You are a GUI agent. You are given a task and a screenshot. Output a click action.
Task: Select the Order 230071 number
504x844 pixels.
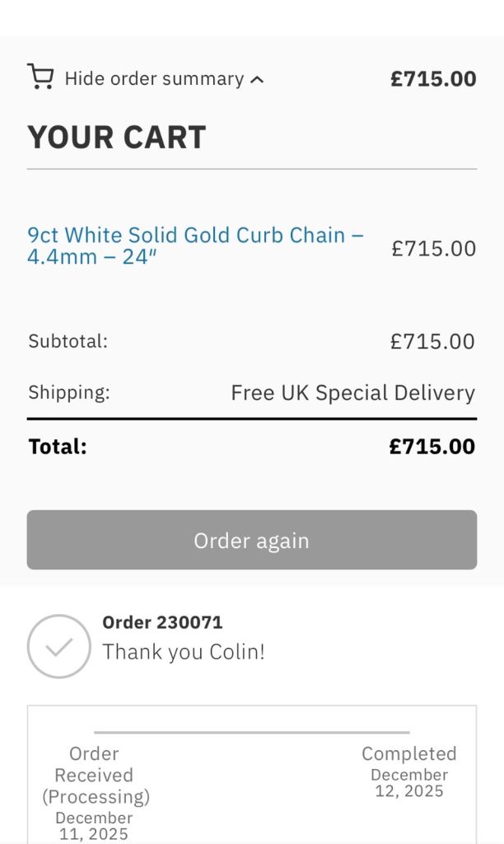pos(162,622)
